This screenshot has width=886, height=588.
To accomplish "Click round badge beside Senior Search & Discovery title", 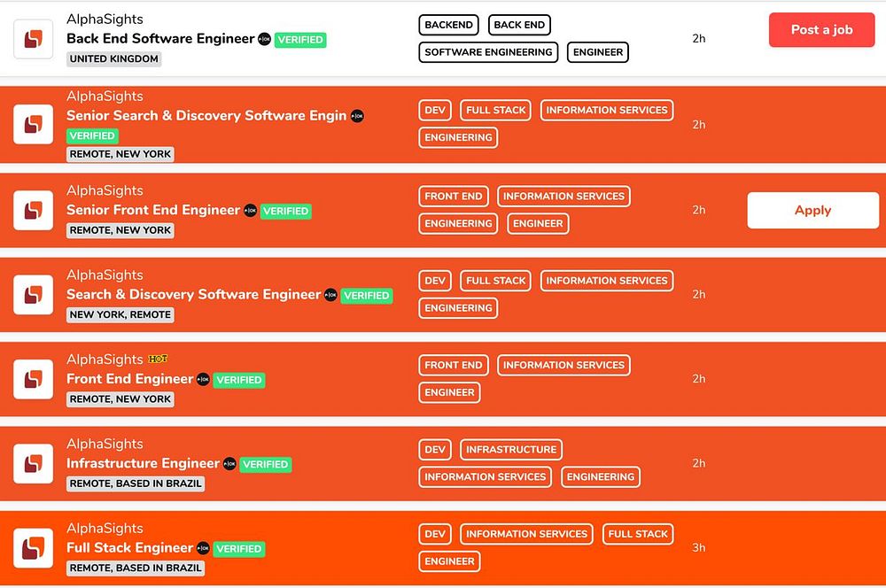I will pyautogui.click(x=357, y=116).
